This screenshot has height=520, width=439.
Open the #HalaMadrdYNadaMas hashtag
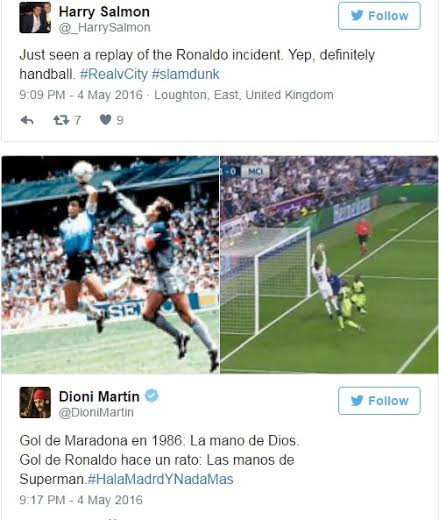tap(160, 479)
